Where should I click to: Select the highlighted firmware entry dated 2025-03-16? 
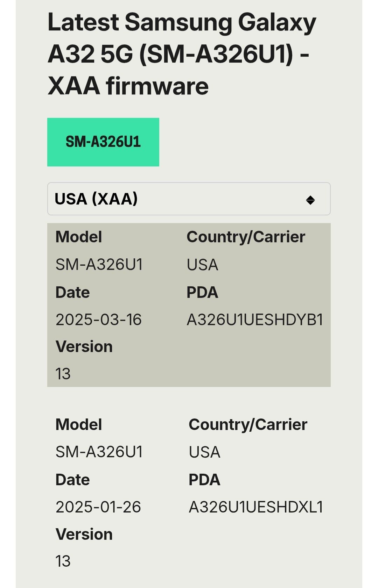[x=189, y=304]
